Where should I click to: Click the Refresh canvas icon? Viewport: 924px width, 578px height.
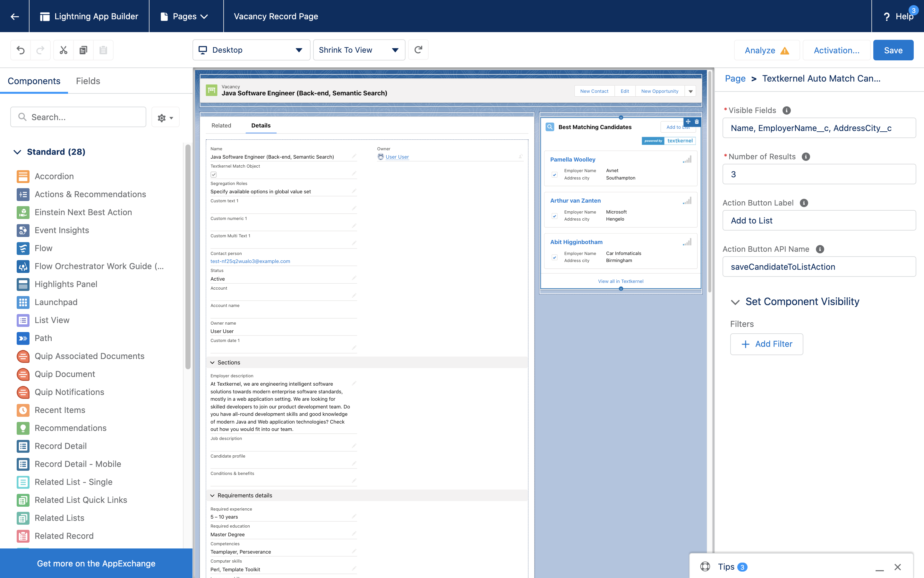(x=418, y=50)
